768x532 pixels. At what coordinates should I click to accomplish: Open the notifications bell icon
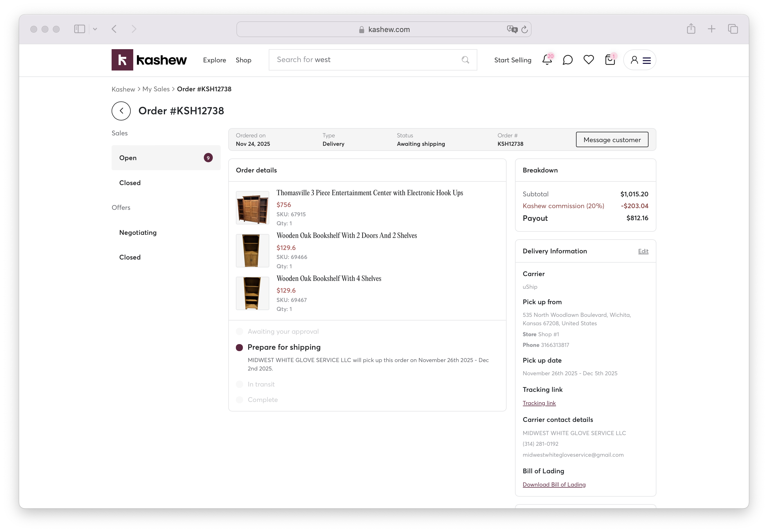pos(546,60)
